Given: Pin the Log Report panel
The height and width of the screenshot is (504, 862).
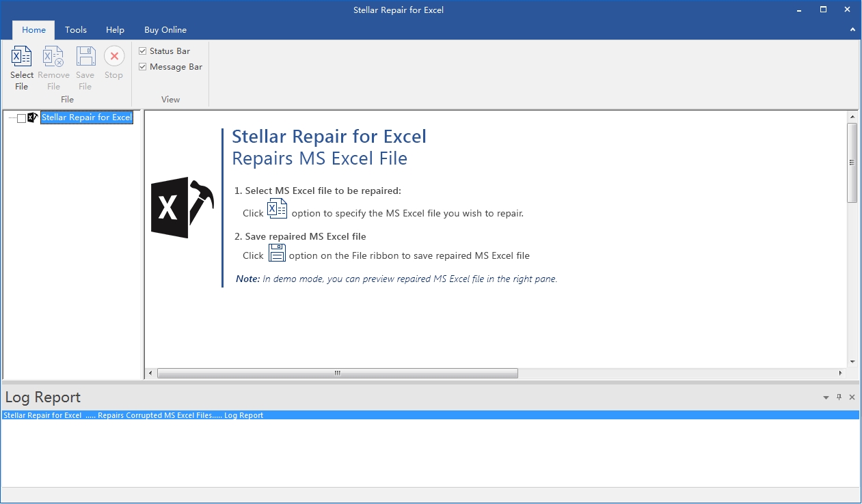Looking at the screenshot, I should (839, 397).
